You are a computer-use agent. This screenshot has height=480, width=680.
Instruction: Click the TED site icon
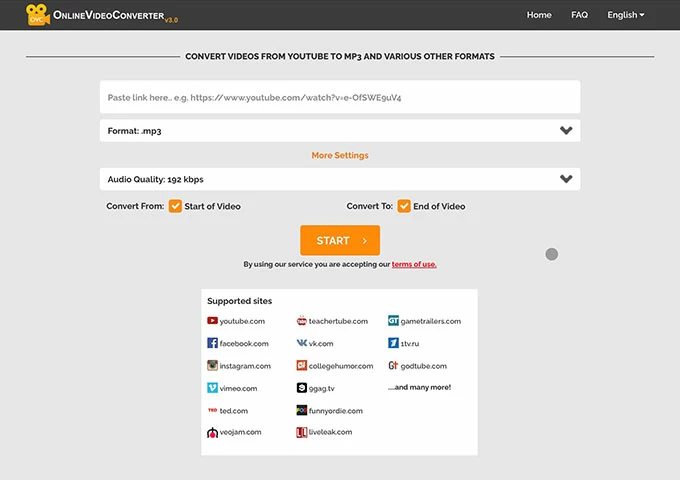click(213, 411)
